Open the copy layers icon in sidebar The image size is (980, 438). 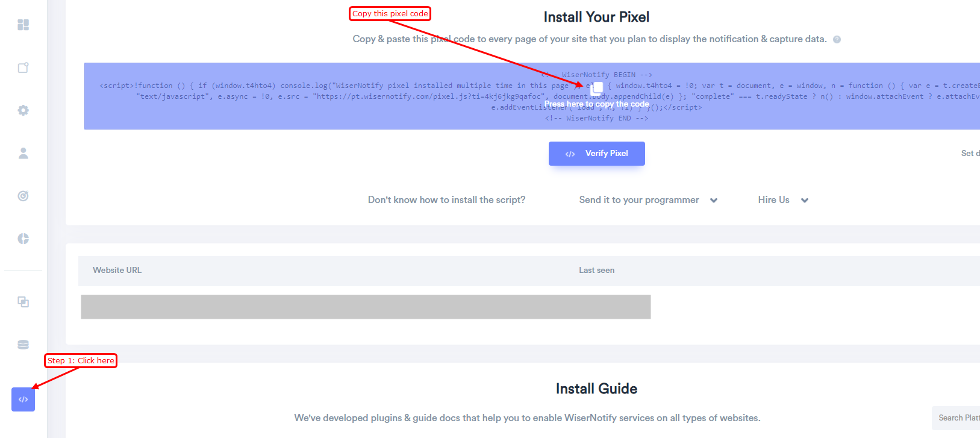[23, 302]
